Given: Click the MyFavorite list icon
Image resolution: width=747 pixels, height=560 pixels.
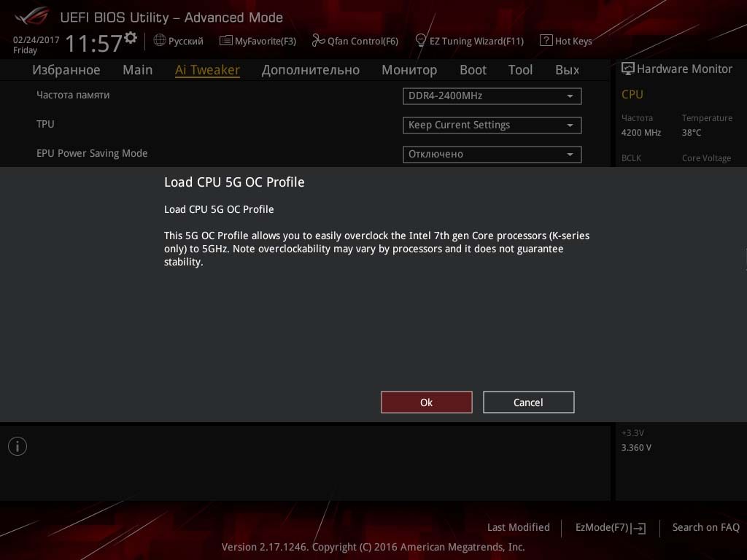Looking at the screenshot, I should 226,41.
